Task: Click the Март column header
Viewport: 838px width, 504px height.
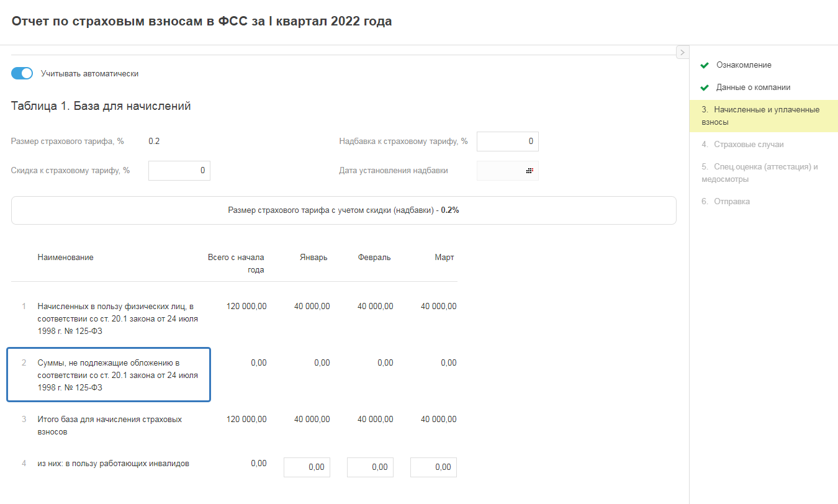Action: coord(444,258)
